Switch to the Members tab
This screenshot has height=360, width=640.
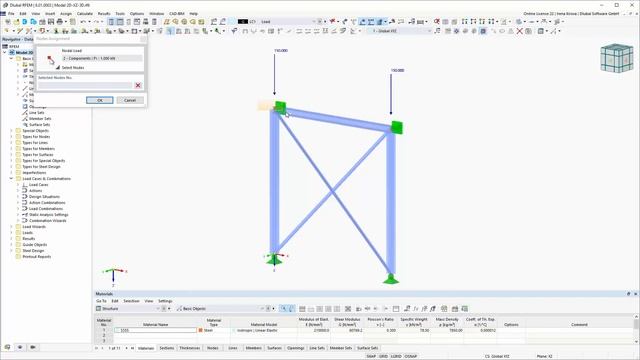coord(253,348)
